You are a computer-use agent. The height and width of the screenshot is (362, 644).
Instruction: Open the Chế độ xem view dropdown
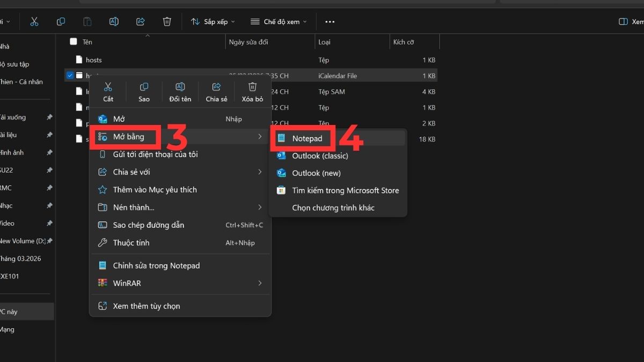click(277, 21)
